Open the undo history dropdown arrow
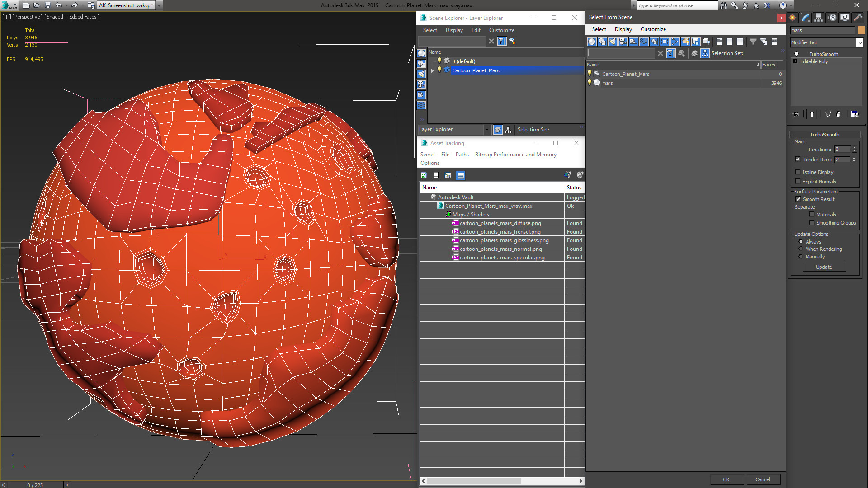Image resolution: width=868 pixels, height=488 pixels. point(66,5)
